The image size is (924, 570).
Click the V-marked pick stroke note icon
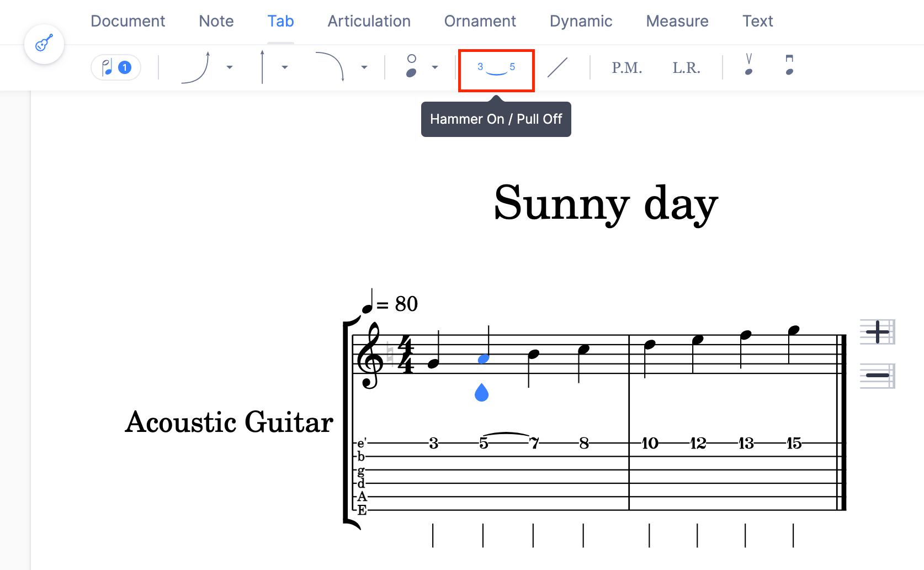click(748, 65)
